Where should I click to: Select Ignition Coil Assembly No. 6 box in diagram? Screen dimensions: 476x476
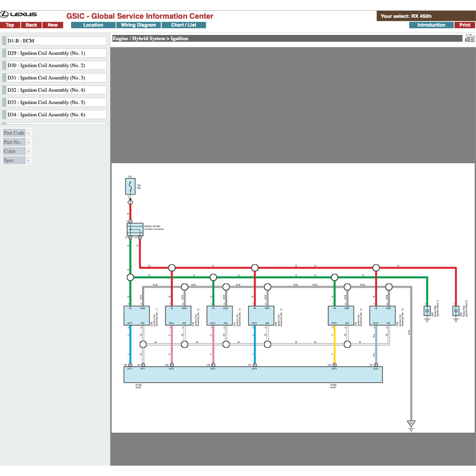[x=382, y=316]
